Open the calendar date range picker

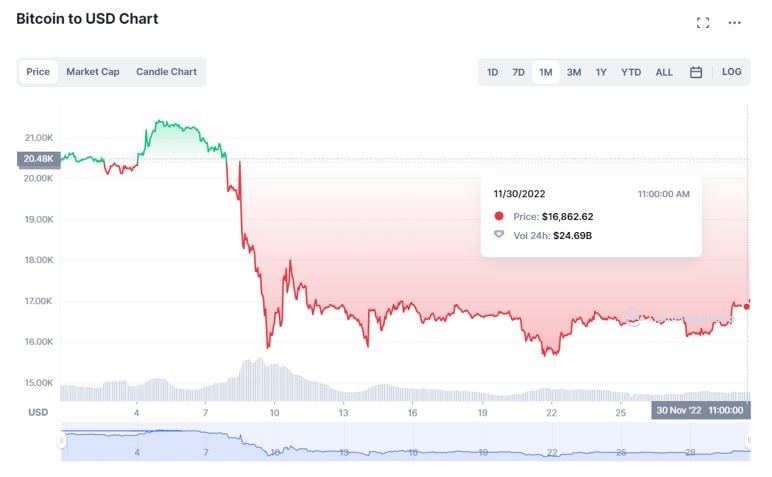(x=696, y=72)
